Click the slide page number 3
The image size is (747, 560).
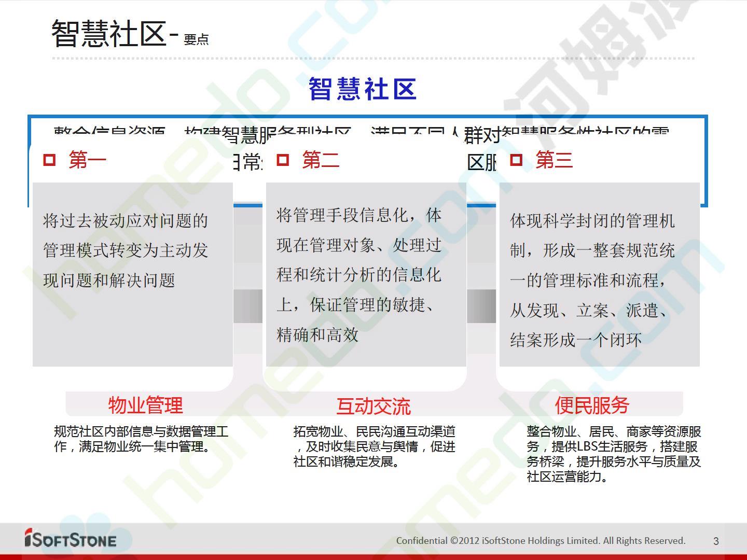click(716, 541)
